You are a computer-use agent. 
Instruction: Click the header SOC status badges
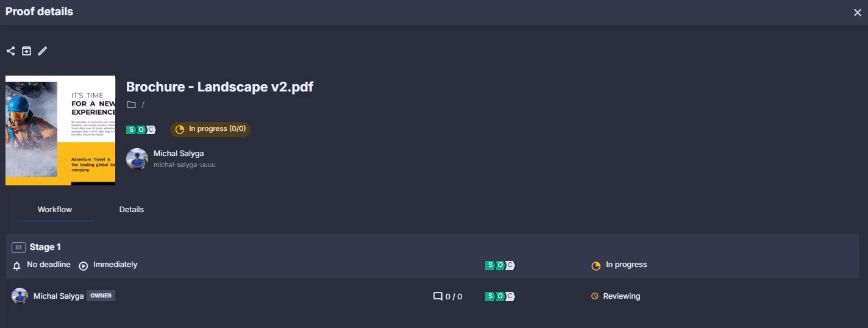pyautogui.click(x=141, y=129)
